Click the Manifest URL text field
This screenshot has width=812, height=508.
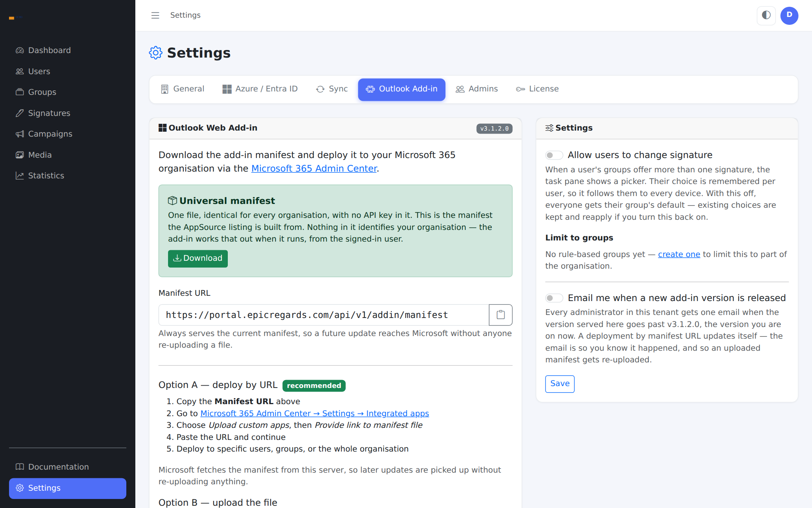[324, 315]
